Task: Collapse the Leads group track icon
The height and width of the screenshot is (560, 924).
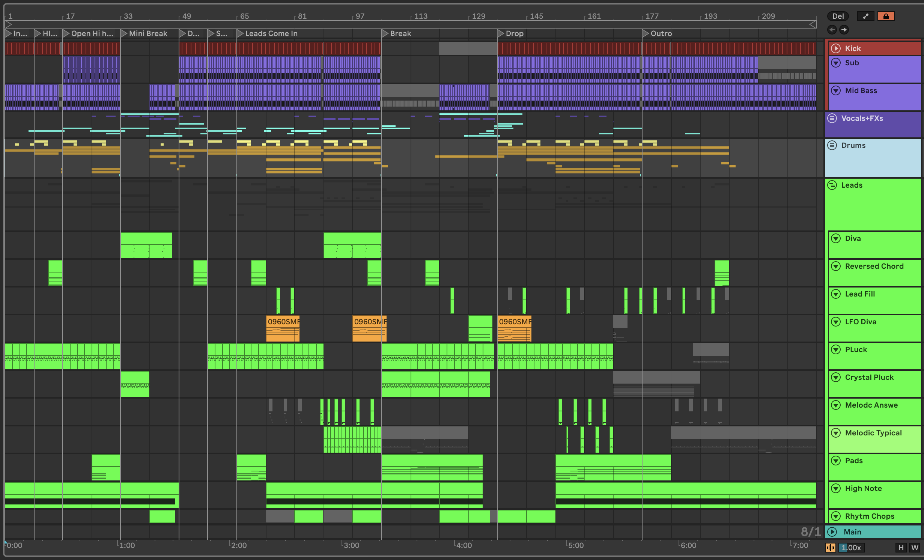Action: 832,185
